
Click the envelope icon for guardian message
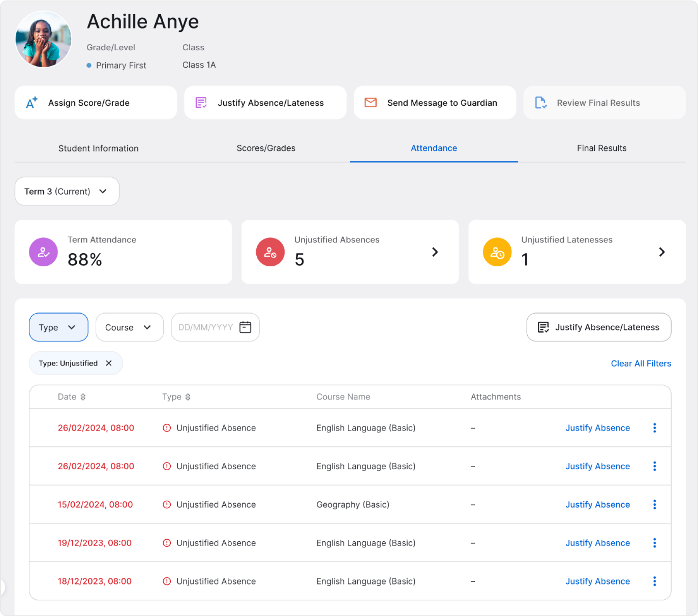(x=370, y=103)
